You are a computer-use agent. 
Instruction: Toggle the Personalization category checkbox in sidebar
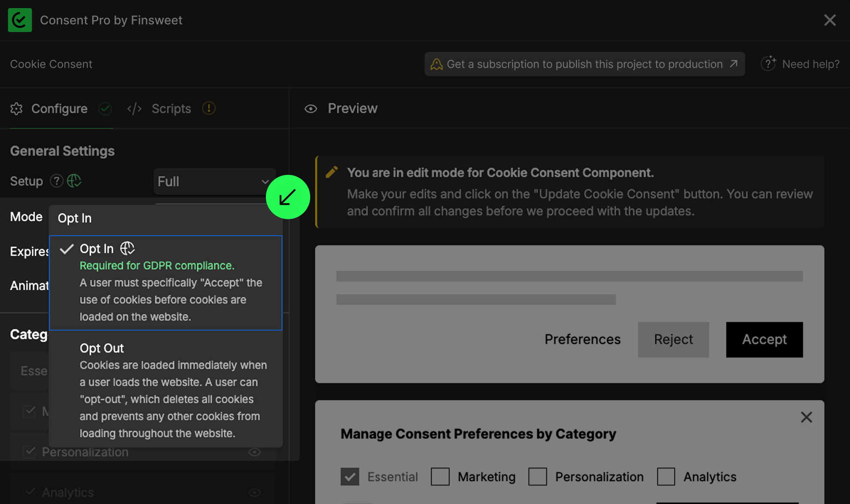(x=30, y=452)
